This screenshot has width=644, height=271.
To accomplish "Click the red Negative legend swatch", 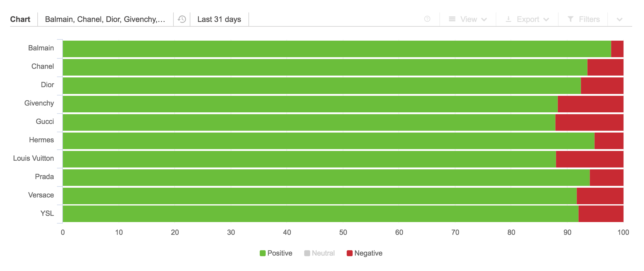I will [350, 253].
